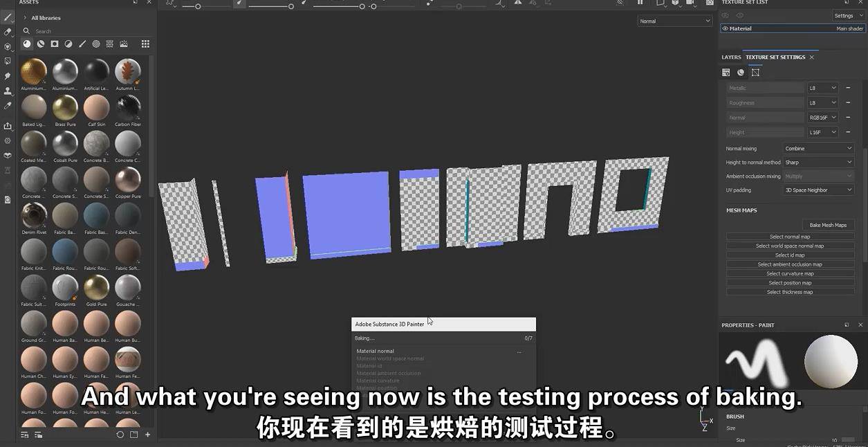Screen dimensions: 868x447
Task: Open Normal mixing Combine dropdown
Action: pyautogui.click(x=819, y=148)
